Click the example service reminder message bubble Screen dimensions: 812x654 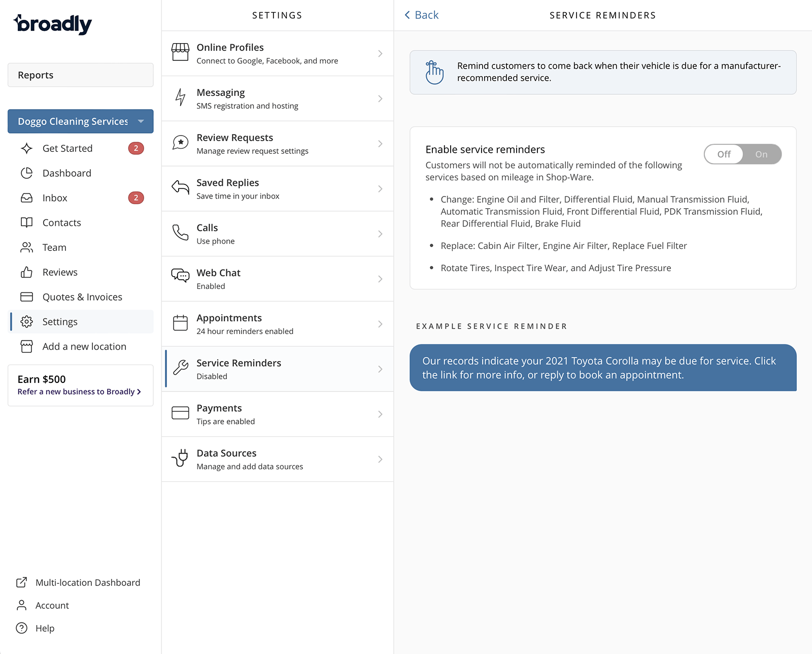click(603, 368)
